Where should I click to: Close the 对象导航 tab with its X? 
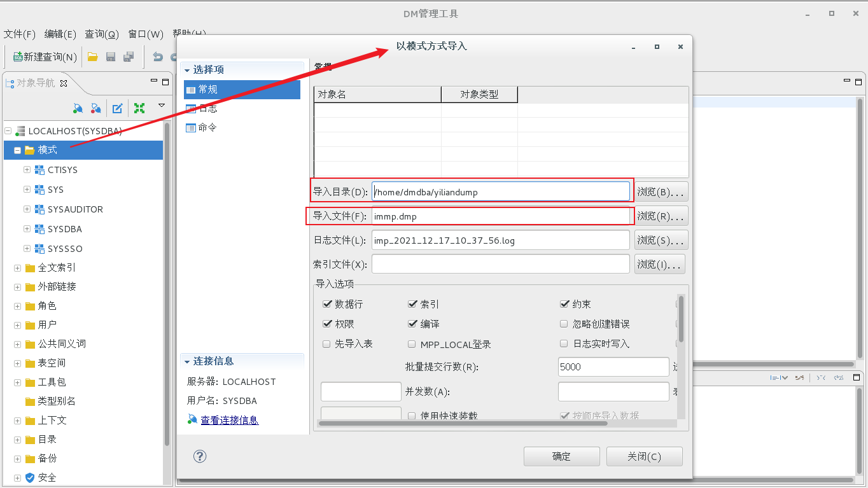63,83
